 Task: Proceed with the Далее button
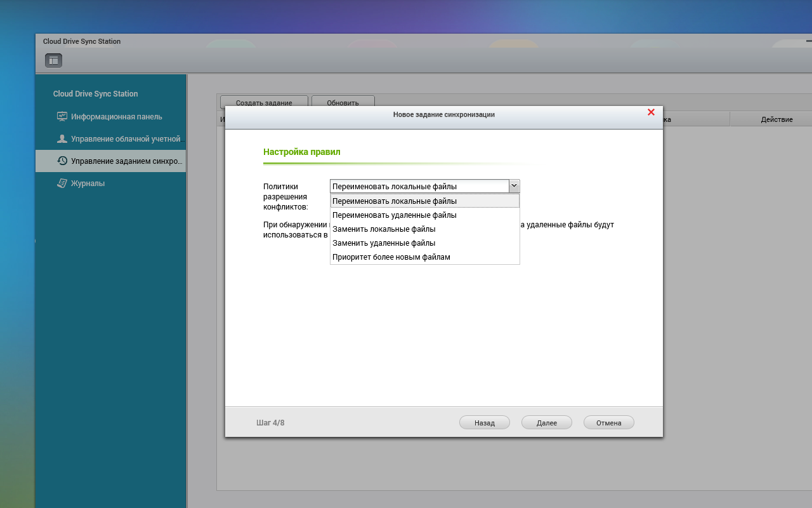click(547, 423)
